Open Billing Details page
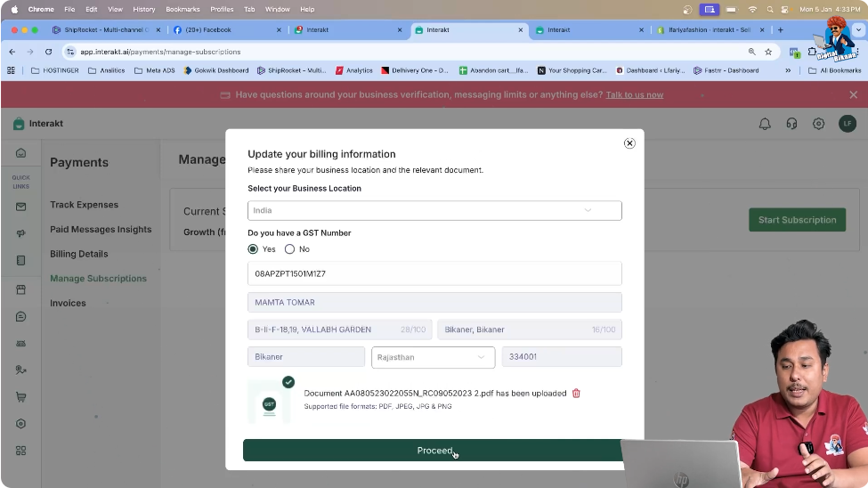 79,254
